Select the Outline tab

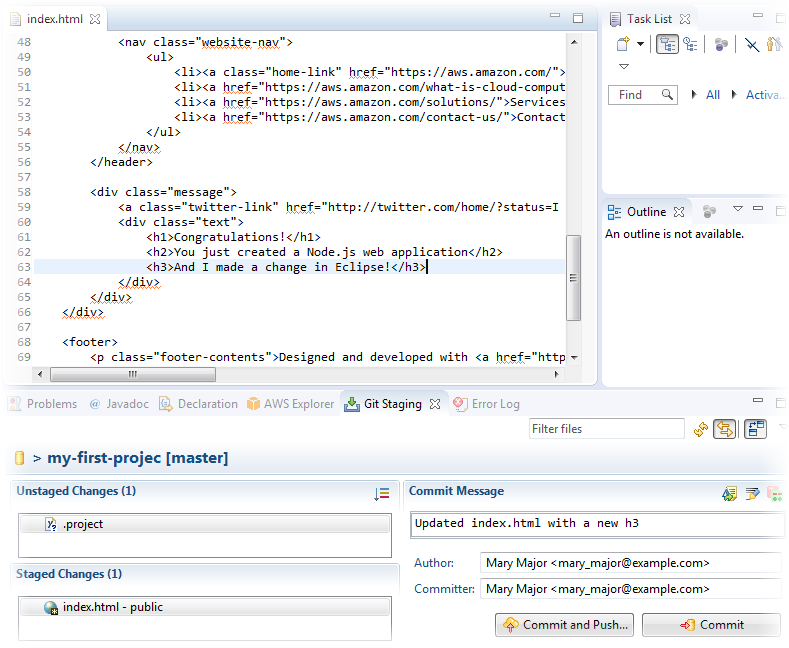646,212
